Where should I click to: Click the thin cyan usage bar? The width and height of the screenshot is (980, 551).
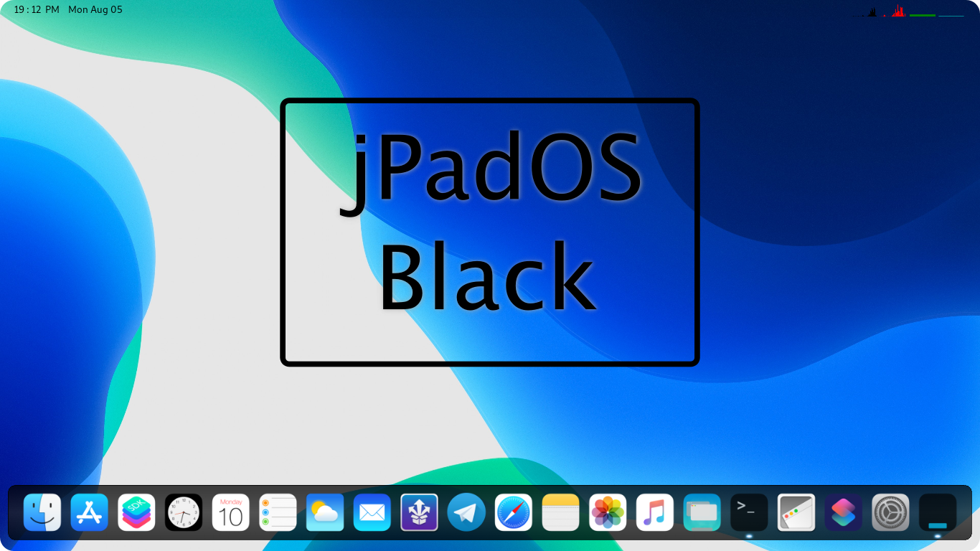pyautogui.click(x=951, y=16)
